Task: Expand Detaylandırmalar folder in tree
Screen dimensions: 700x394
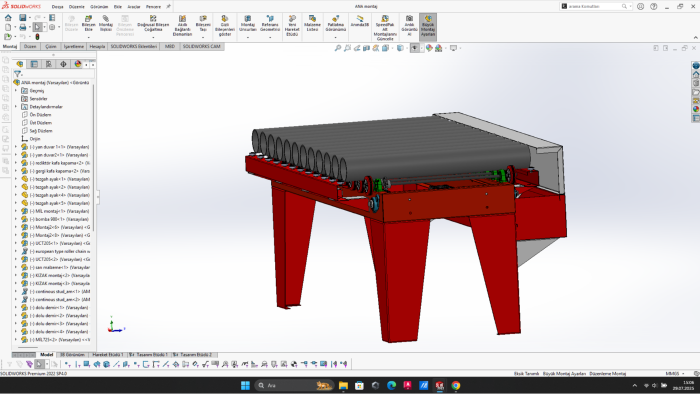Action: tap(16, 107)
